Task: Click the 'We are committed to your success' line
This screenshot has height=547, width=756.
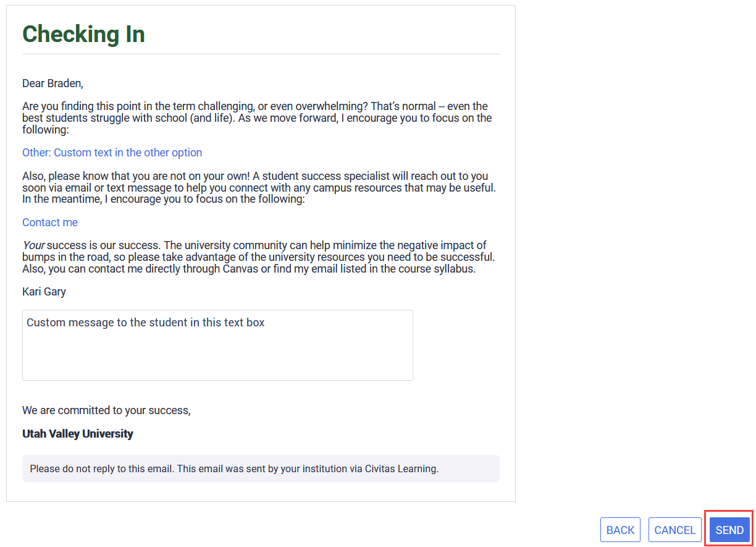Action: click(106, 410)
